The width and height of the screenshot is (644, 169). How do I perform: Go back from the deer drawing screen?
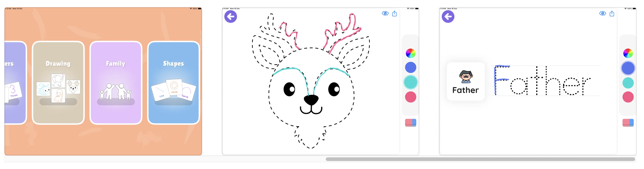(231, 17)
